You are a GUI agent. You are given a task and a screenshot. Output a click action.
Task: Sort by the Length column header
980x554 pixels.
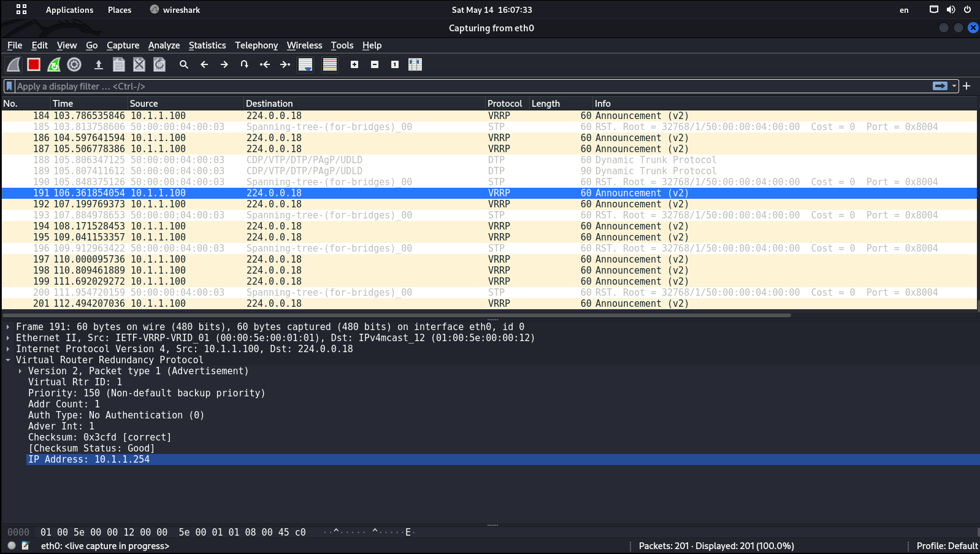click(561, 104)
